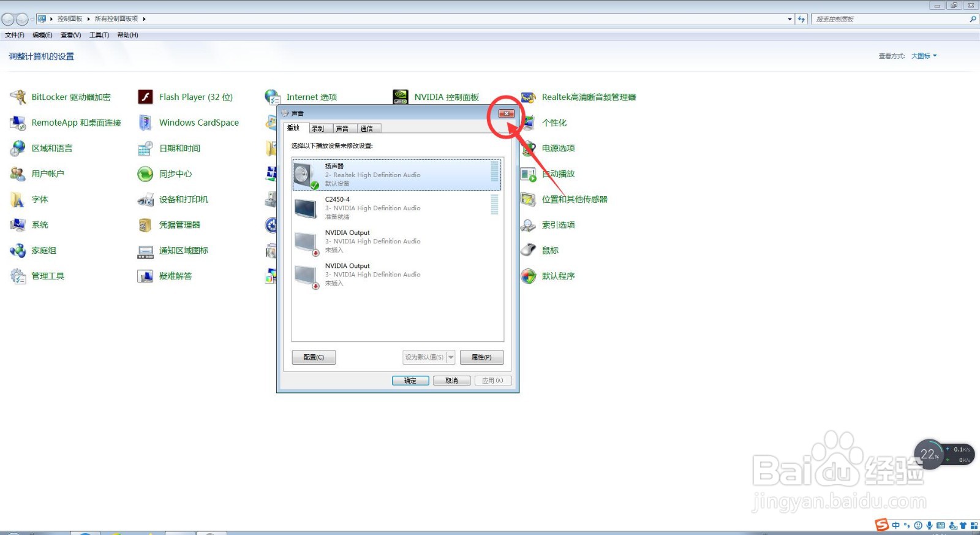Confirm with 确定 button
Screen dimensions: 980x535
tap(410, 381)
